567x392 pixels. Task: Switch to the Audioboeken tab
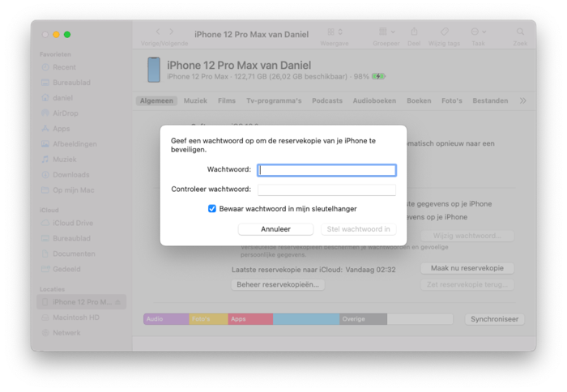coord(374,101)
